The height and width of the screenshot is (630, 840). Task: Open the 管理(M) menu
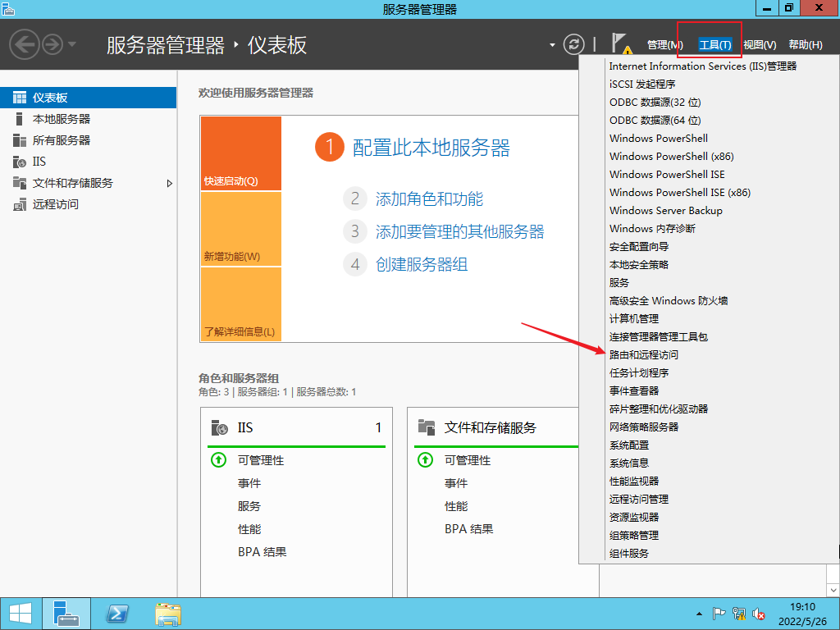coord(664,45)
